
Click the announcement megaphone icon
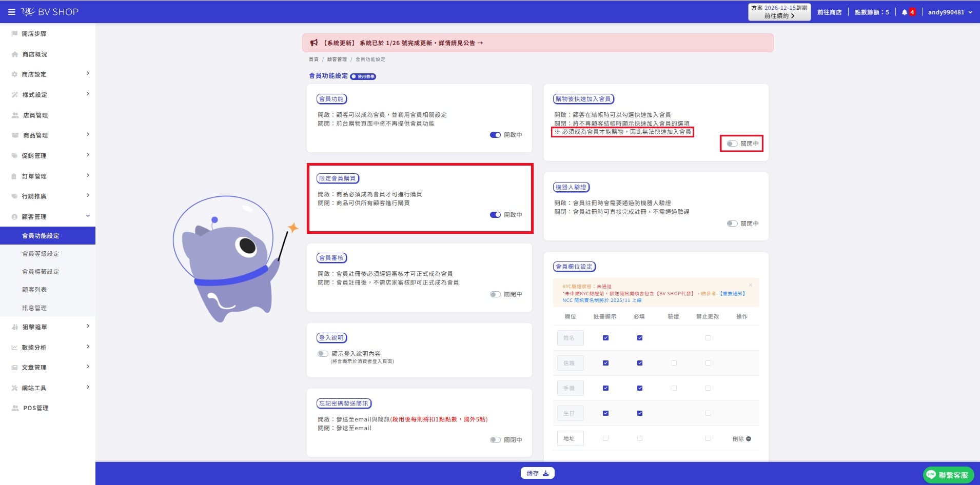314,43
